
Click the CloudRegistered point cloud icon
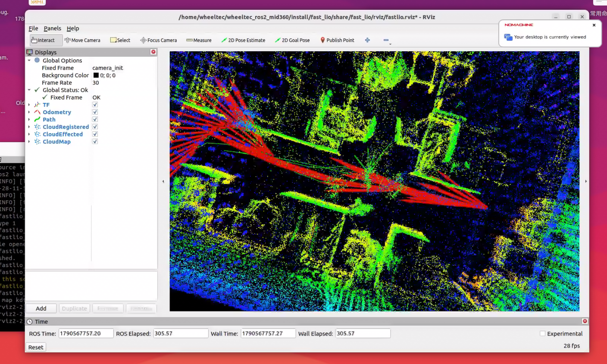click(37, 127)
